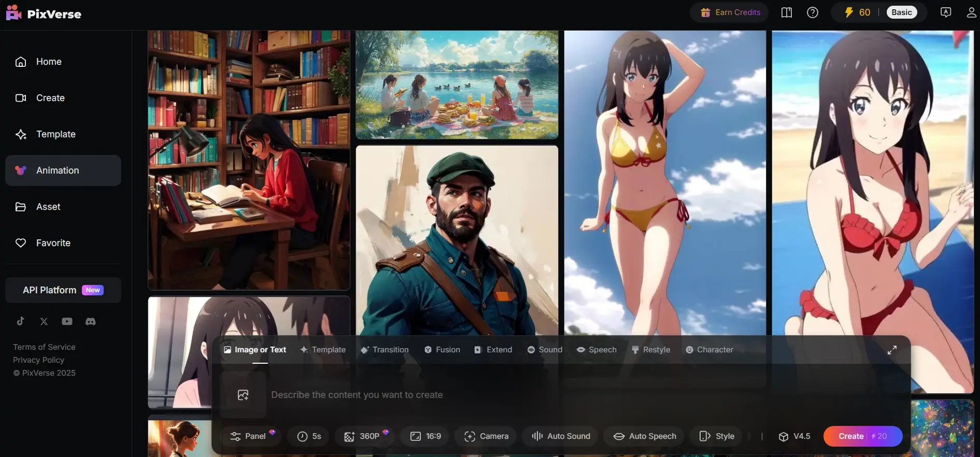Switch to Template tab in creation panel

[323, 350]
